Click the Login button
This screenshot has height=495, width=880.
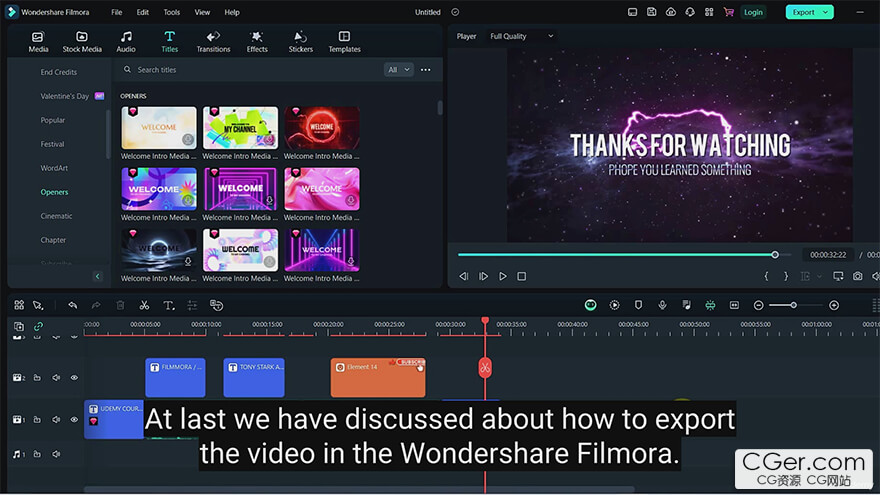tap(753, 12)
